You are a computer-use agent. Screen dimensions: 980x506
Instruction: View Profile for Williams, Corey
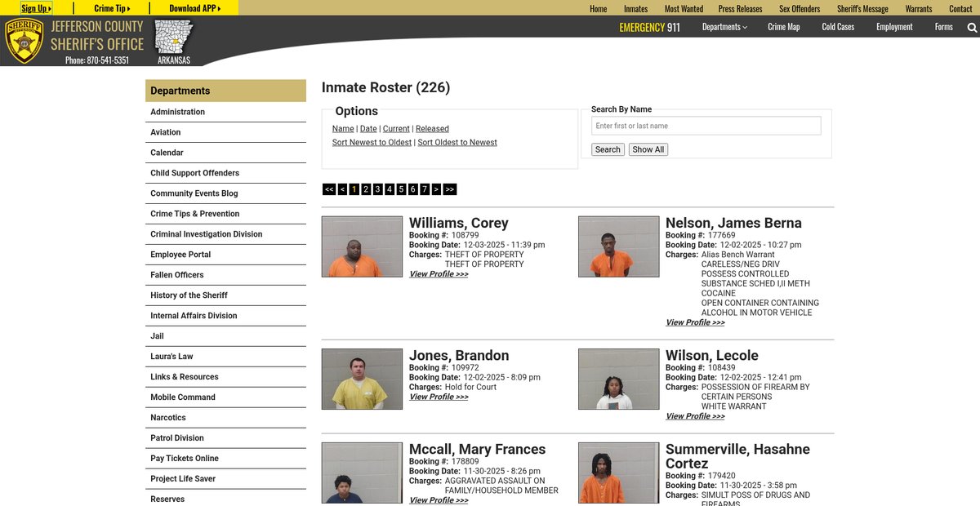439,274
